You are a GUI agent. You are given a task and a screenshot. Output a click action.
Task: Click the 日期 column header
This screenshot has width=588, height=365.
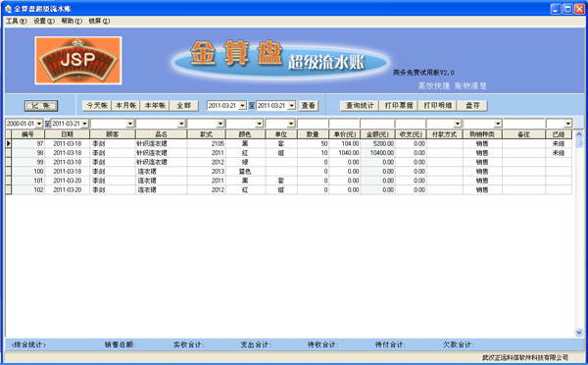67,134
